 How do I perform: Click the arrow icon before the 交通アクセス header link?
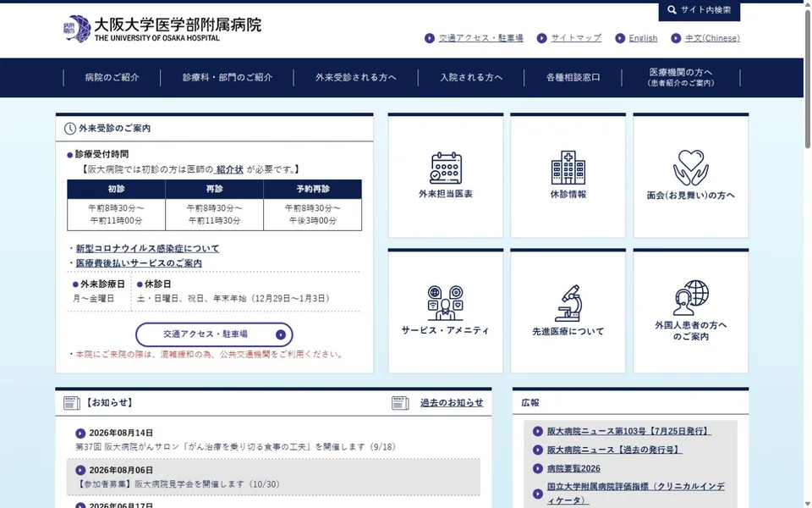[430, 38]
